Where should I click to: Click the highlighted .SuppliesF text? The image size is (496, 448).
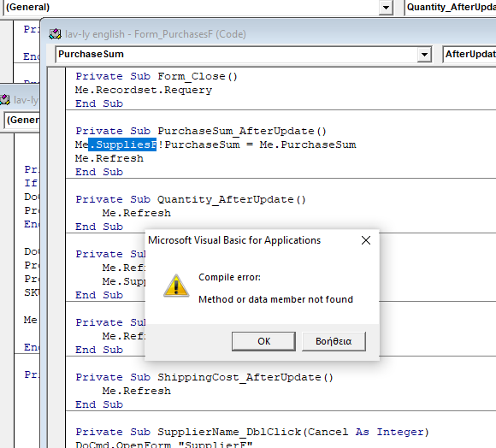pos(122,144)
